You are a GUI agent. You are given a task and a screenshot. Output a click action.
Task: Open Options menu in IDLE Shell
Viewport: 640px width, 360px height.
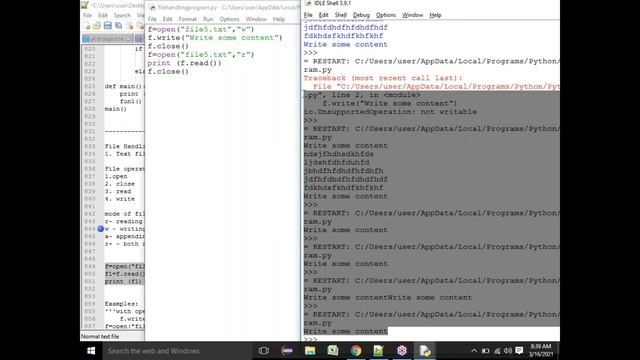pyautogui.click(x=386, y=15)
